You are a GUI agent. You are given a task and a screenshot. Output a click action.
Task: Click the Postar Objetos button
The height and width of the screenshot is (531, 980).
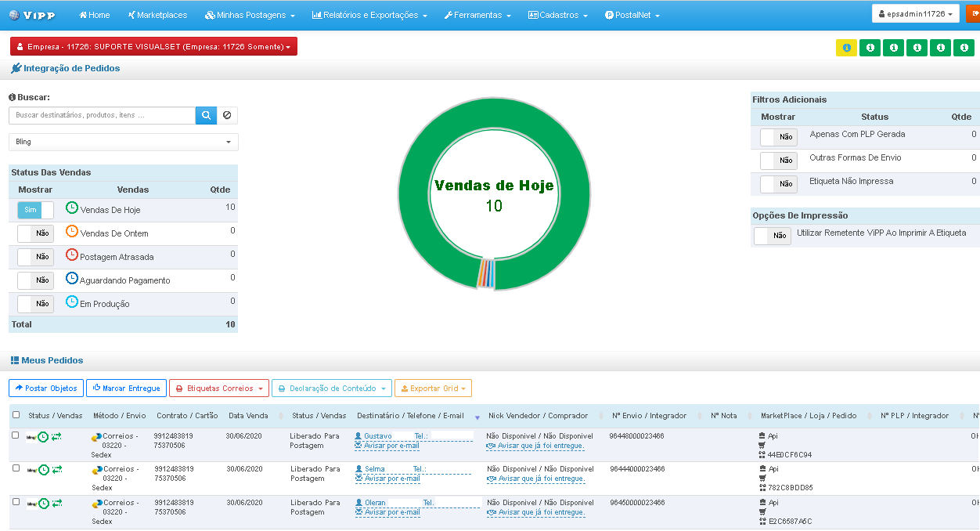pos(46,388)
